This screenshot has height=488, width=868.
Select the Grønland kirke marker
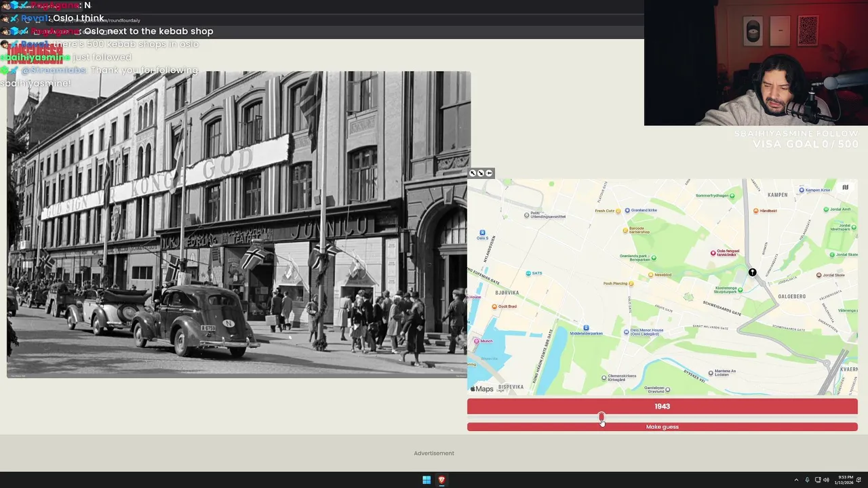[x=627, y=210]
